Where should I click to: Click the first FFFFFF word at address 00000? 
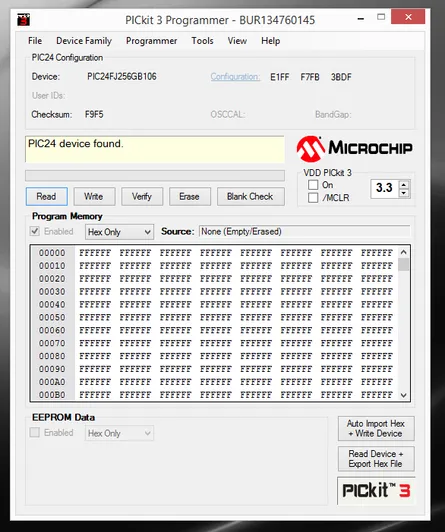click(95, 253)
